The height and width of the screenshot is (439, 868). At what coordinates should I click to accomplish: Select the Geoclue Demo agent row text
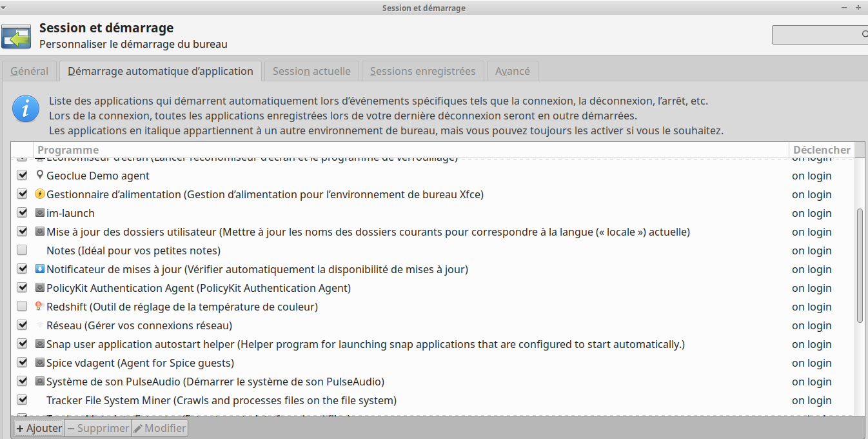[x=98, y=176]
